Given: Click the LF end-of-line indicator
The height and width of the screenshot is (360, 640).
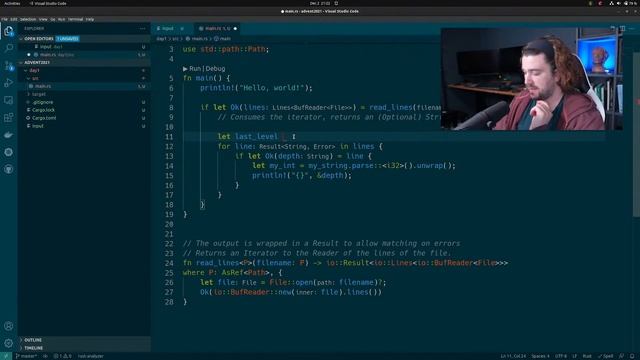Looking at the screenshot, I should (x=575, y=356).
